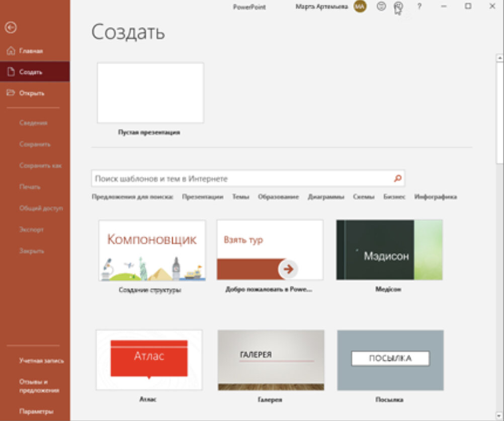The image size is (504, 421).
Task: Click the МА account avatar
Action: [359, 7]
